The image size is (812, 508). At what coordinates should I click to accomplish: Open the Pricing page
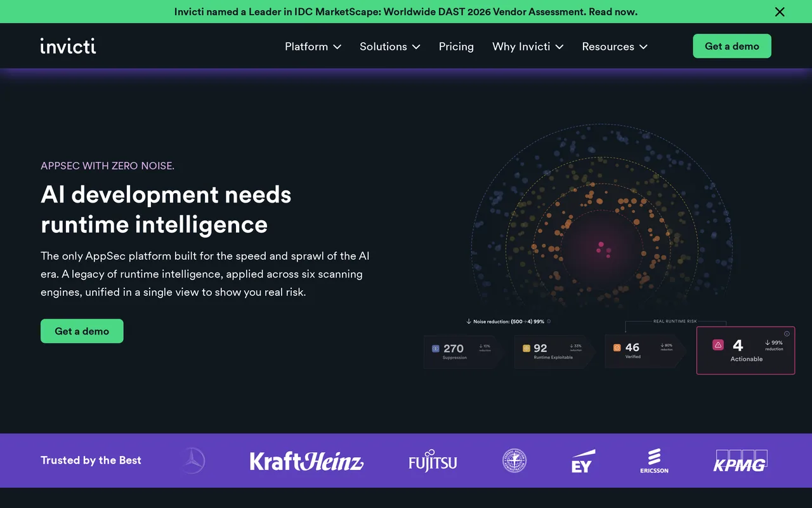(456, 46)
